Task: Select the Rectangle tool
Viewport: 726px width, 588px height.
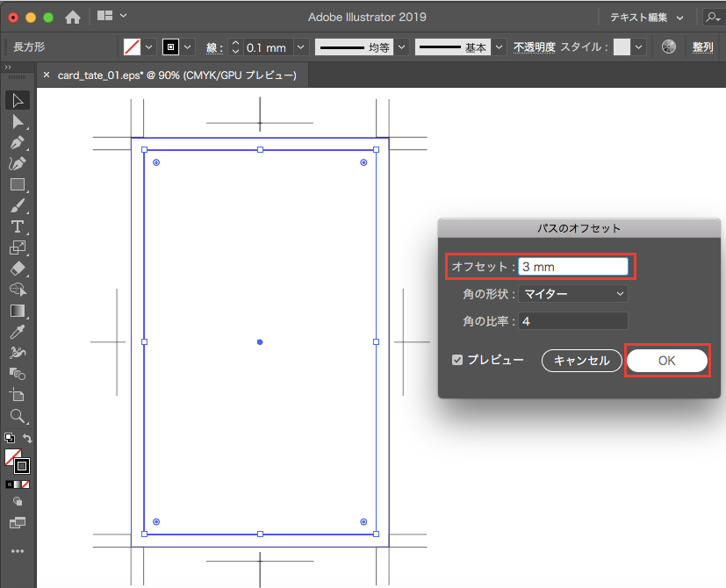Action: (18, 185)
